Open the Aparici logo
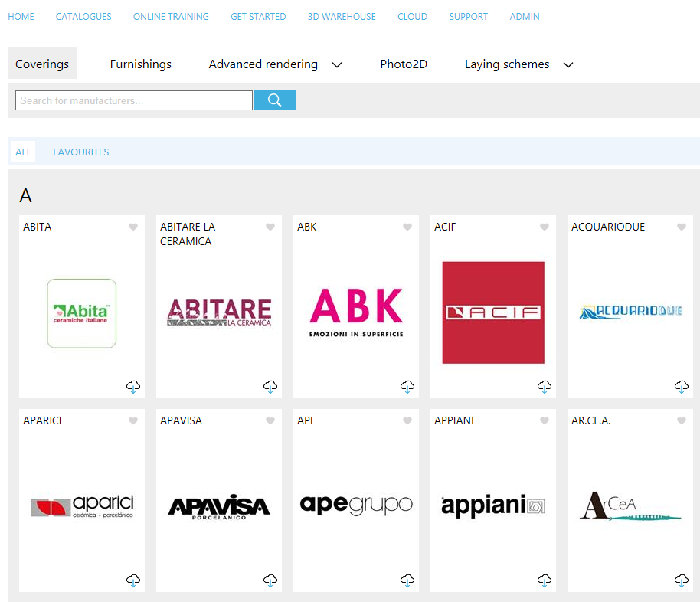The height and width of the screenshot is (602, 700). click(82, 505)
